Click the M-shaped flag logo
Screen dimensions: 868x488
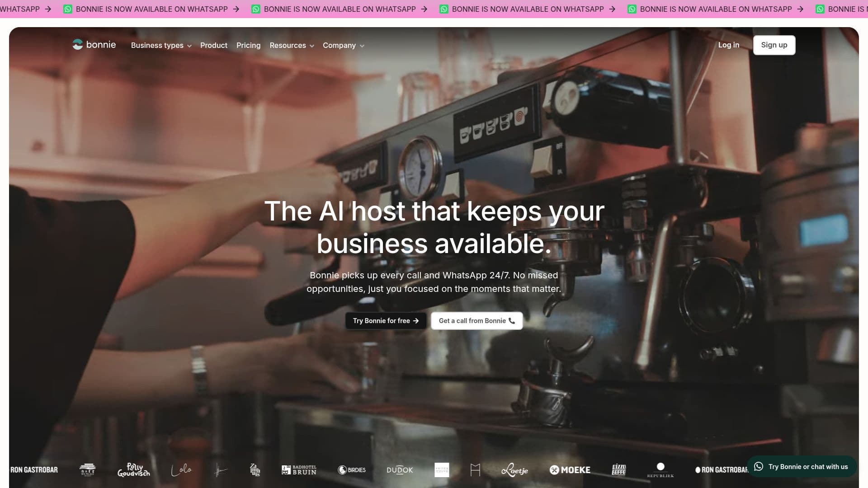pos(475,470)
